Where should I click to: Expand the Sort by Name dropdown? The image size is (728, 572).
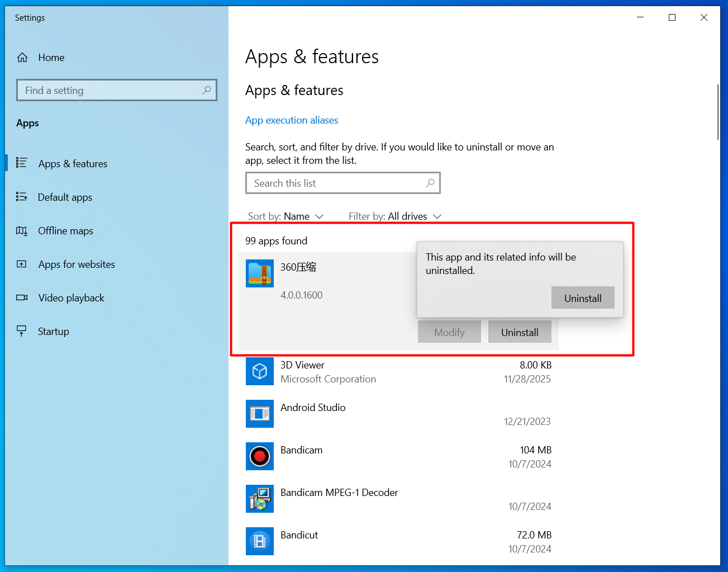click(x=286, y=216)
